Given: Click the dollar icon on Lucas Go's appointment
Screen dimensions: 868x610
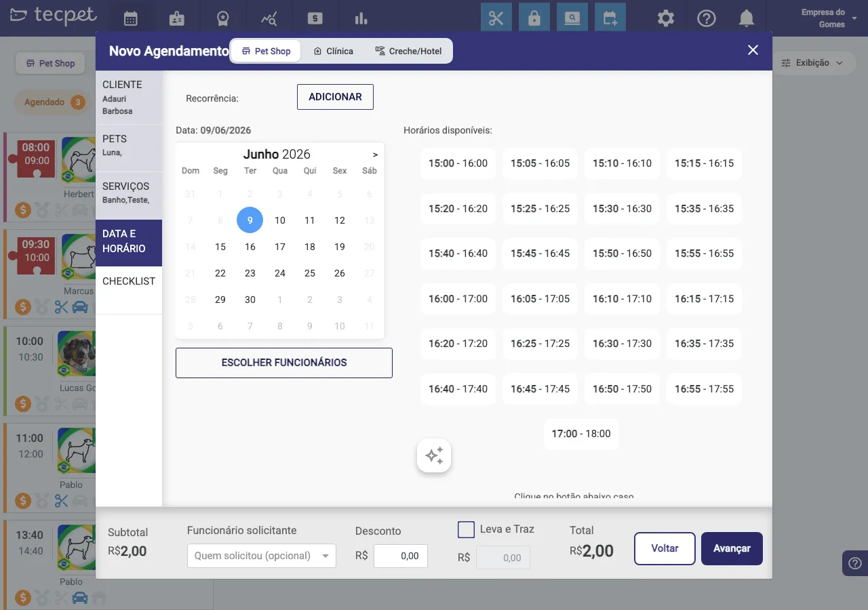Looking at the screenshot, I should 24,404.
